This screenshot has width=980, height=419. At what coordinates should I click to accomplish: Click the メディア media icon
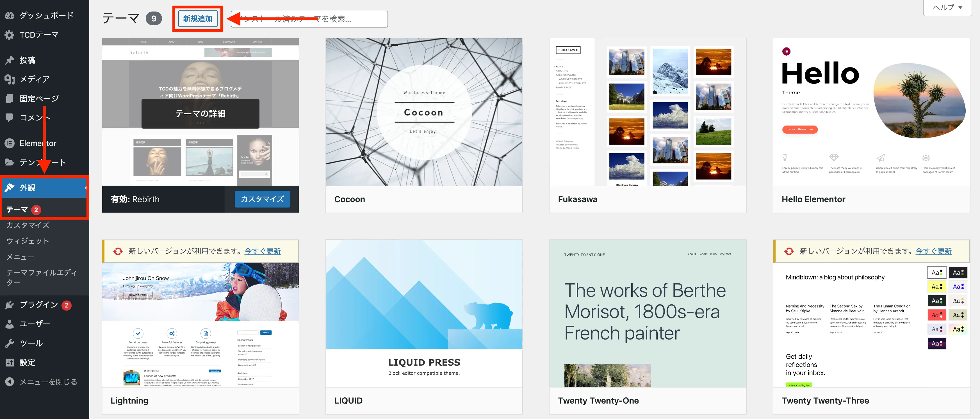[10, 79]
